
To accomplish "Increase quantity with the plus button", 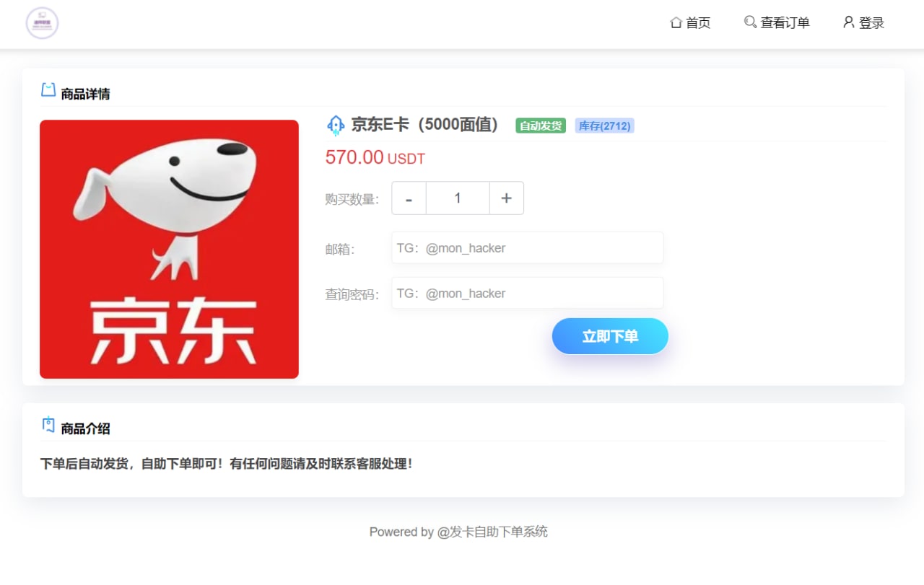I will [x=506, y=198].
